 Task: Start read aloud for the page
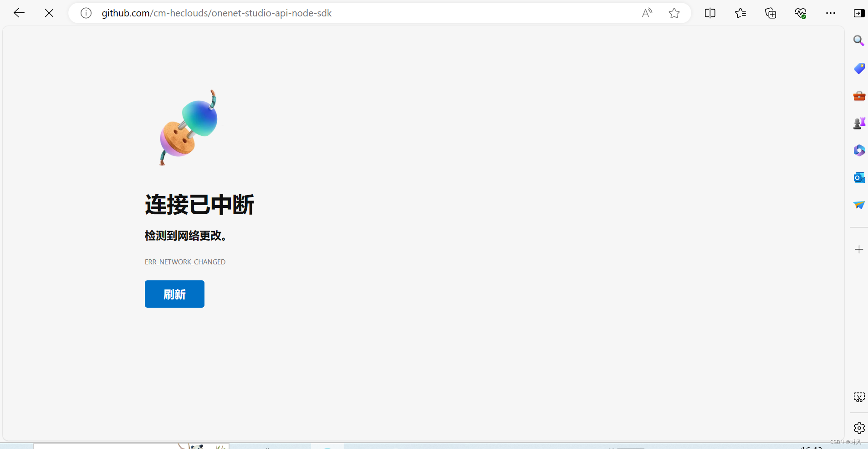[x=647, y=13]
